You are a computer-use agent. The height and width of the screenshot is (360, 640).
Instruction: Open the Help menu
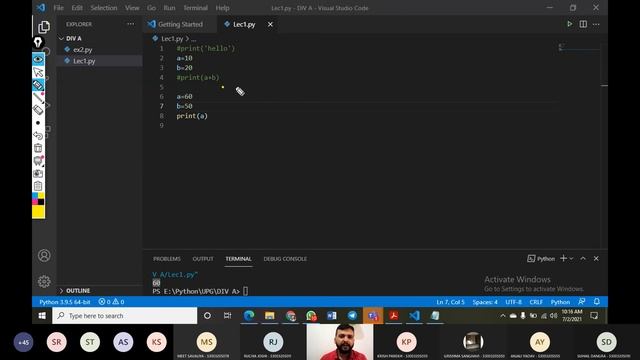click(222, 8)
